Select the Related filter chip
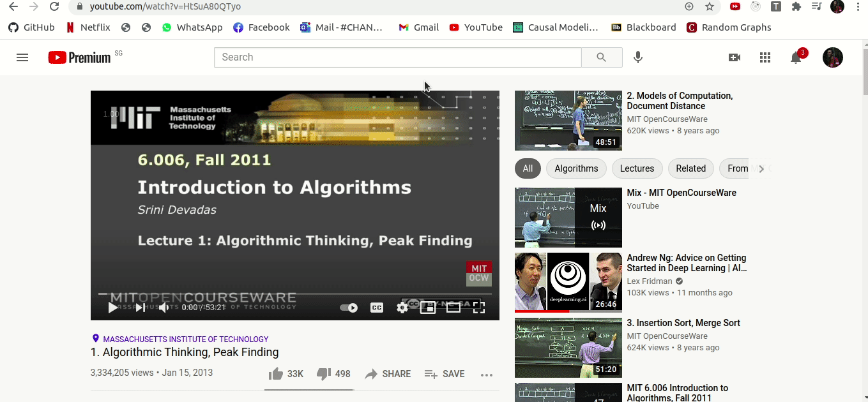Image resolution: width=868 pixels, height=402 pixels. (691, 168)
